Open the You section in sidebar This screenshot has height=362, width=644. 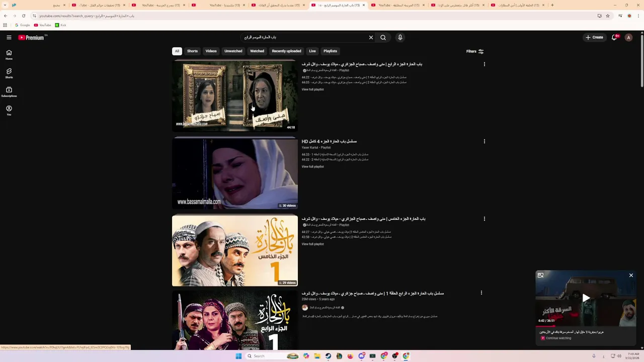coord(9,111)
